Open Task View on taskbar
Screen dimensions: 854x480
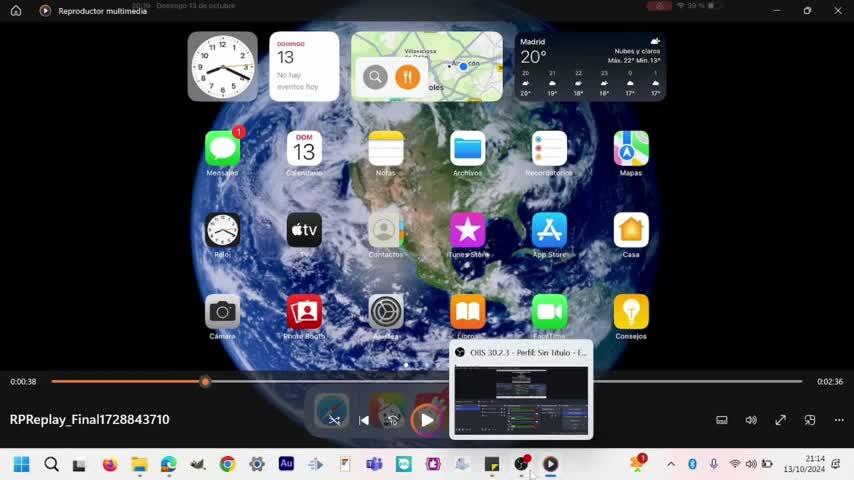[x=80, y=465]
